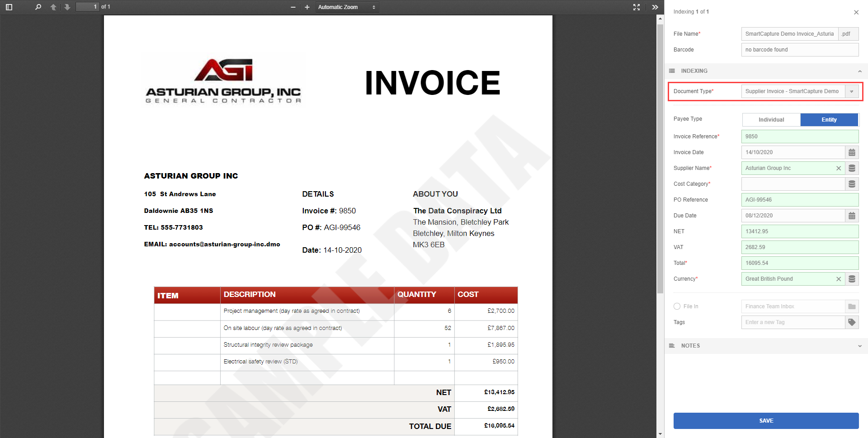Click the page number field
868x438 pixels.
[87, 7]
